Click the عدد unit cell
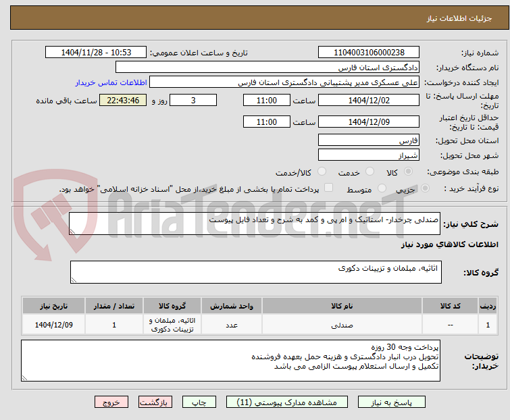Viewport: 510px width, 420px height. (232, 325)
